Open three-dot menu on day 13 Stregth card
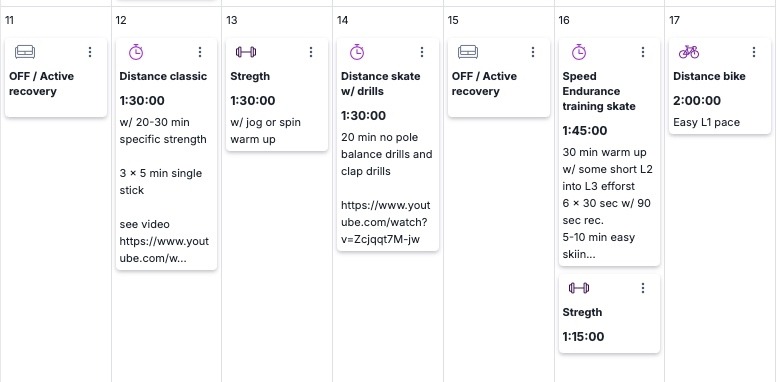This screenshot has height=382, width=779. click(311, 52)
